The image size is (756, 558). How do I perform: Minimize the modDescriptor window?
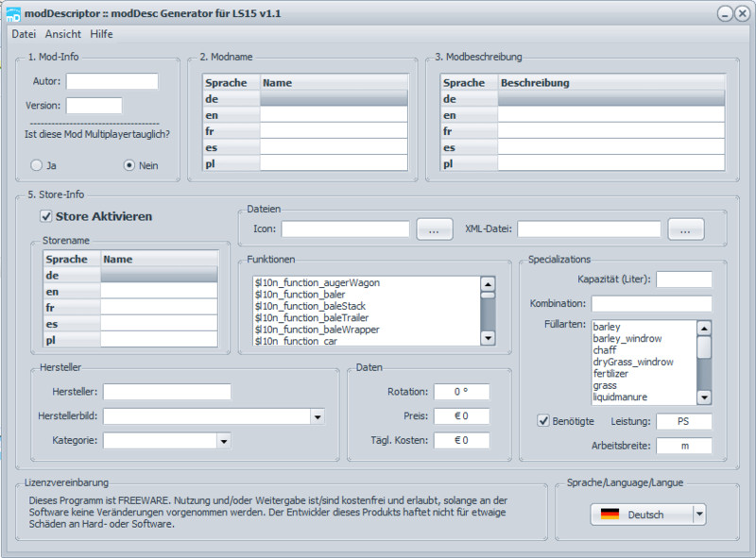coord(724,13)
